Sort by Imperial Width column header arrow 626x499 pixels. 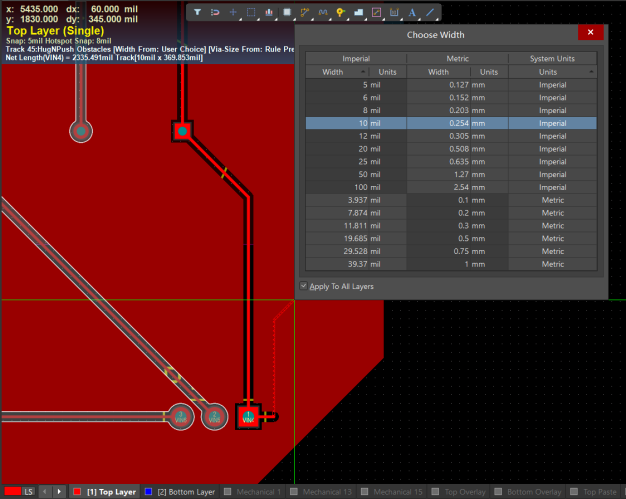(361, 72)
